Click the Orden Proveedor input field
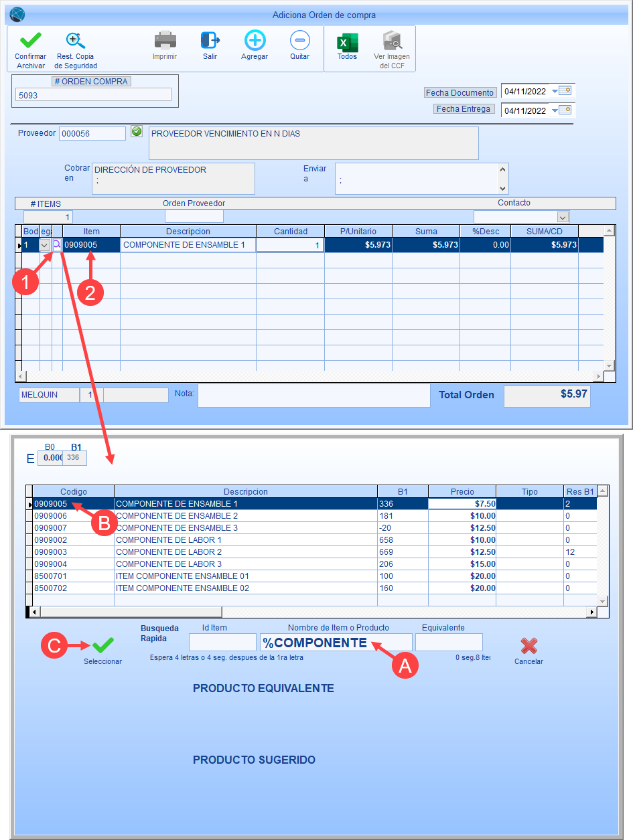The height and width of the screenshot is (840, 633). pos(194,216)
